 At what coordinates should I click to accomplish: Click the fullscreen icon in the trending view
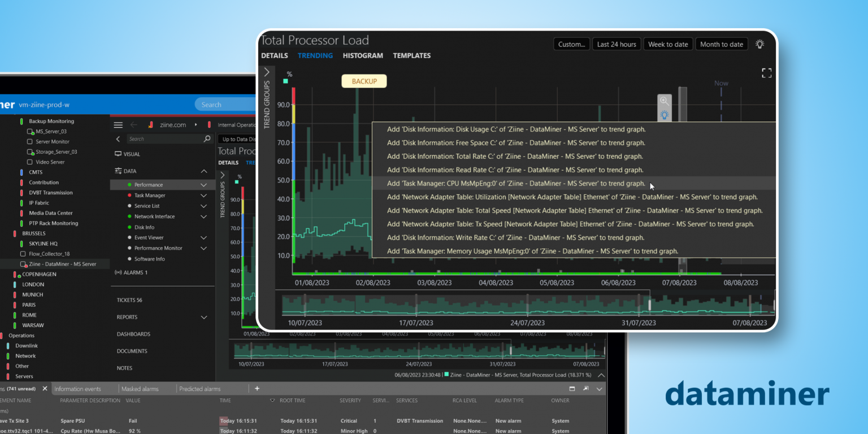tap(766, 72)
